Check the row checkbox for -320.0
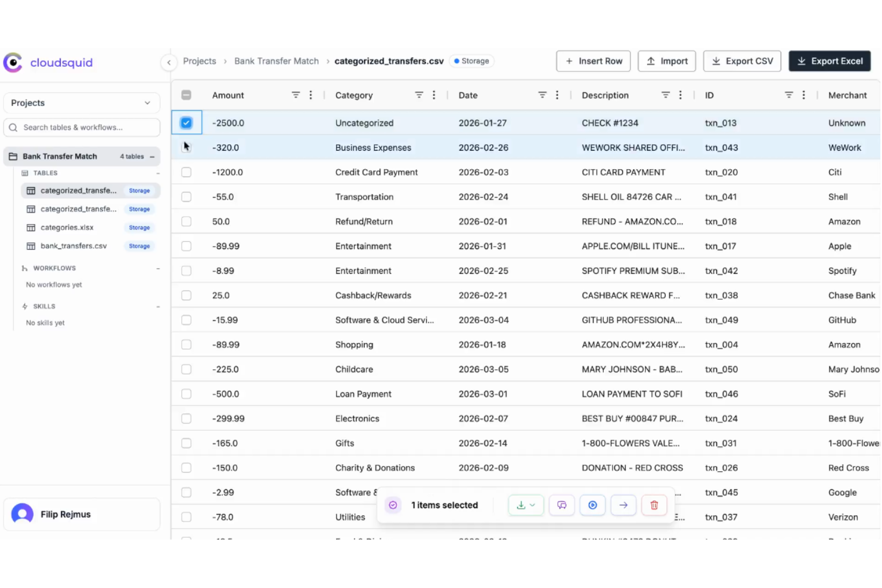 [187, 147]
